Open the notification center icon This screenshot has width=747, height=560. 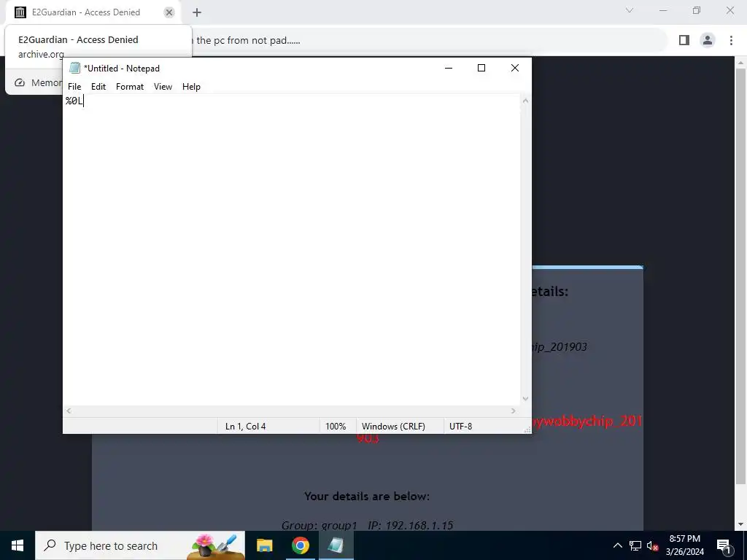click(x=723, y=545)
